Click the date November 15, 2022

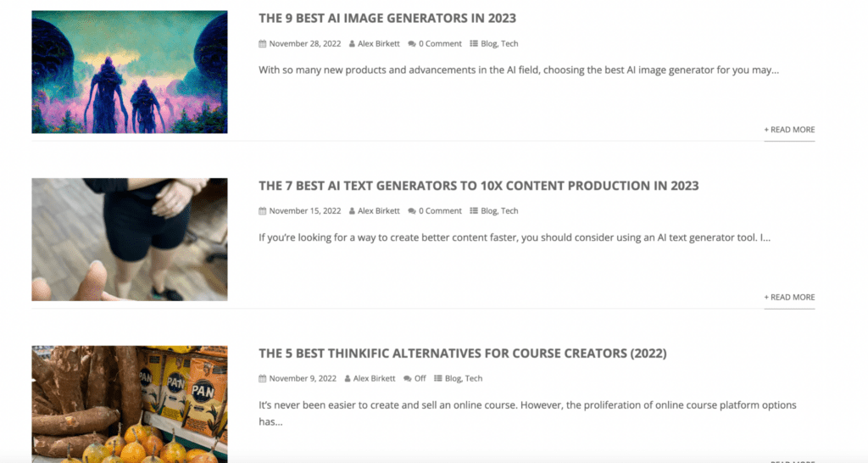pyautogui.click(x=305, y=211)
